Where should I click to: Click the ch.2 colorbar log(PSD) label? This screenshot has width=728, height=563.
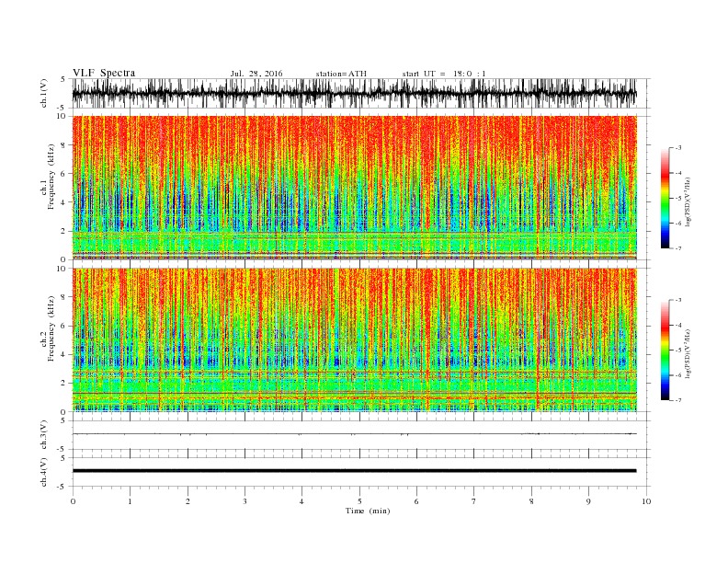click(689, 354)
